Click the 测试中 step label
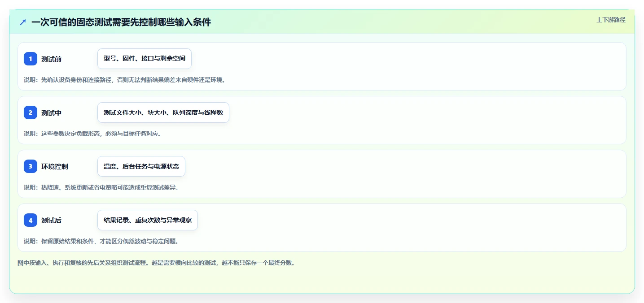Viewport: 644px width, 303px height. [x=51, y=113]
